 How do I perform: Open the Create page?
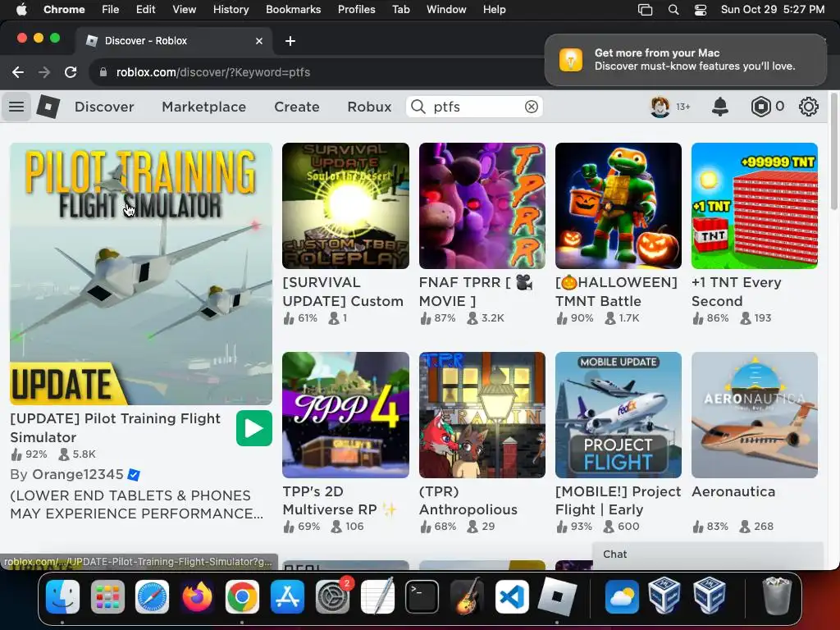(297, 107)
